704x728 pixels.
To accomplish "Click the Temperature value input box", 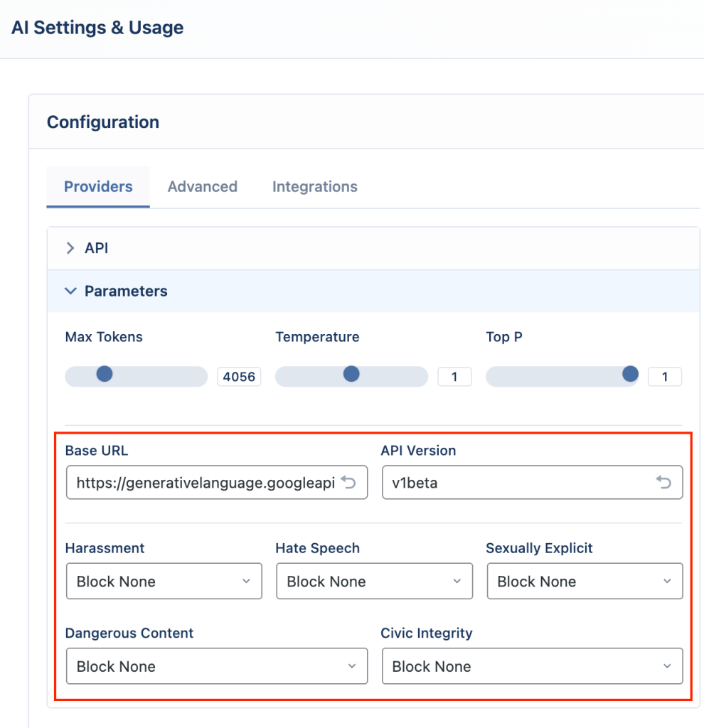I will [454, 377].
